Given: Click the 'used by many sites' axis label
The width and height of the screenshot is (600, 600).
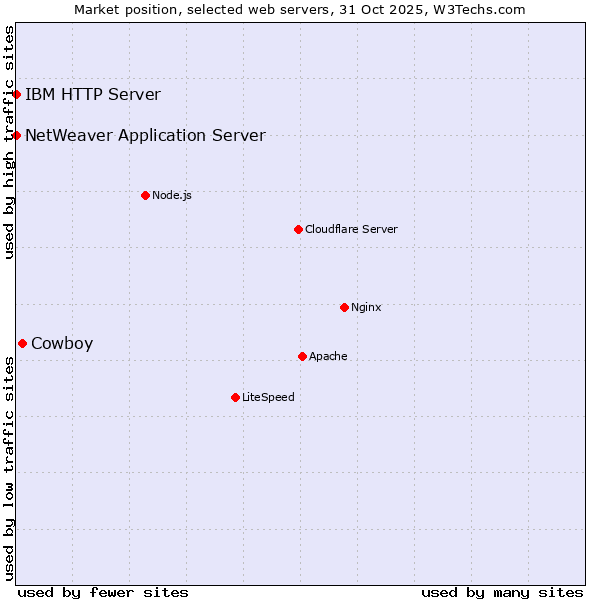Looking at the screenshot, I should coord(502,592).
